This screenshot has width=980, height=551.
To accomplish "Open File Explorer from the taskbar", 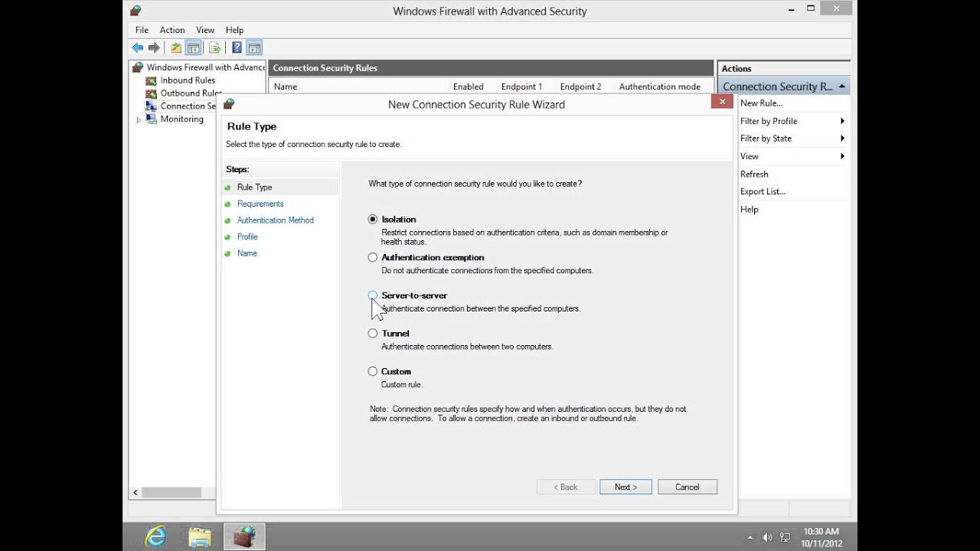I will tap(200, 536).
